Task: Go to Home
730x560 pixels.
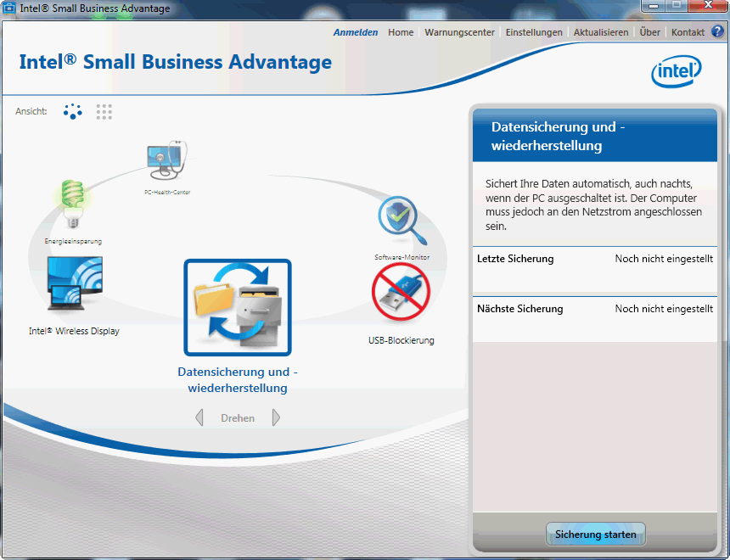Action: coord(401,32)
